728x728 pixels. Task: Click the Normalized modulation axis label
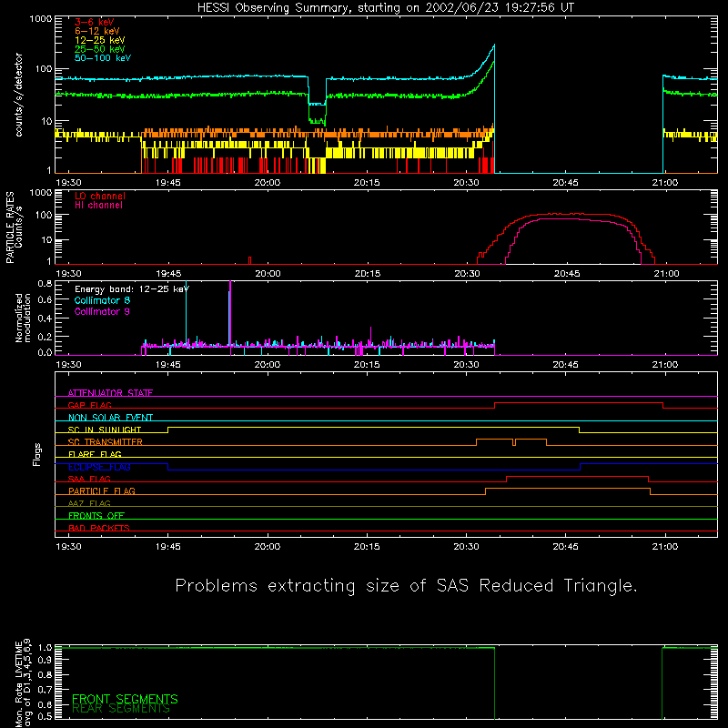(x=23, y=318)
